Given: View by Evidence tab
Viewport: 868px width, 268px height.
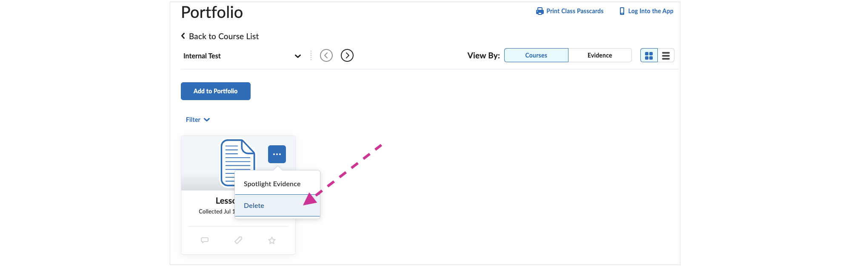Looking at the screenshot, I should (600, 55).
